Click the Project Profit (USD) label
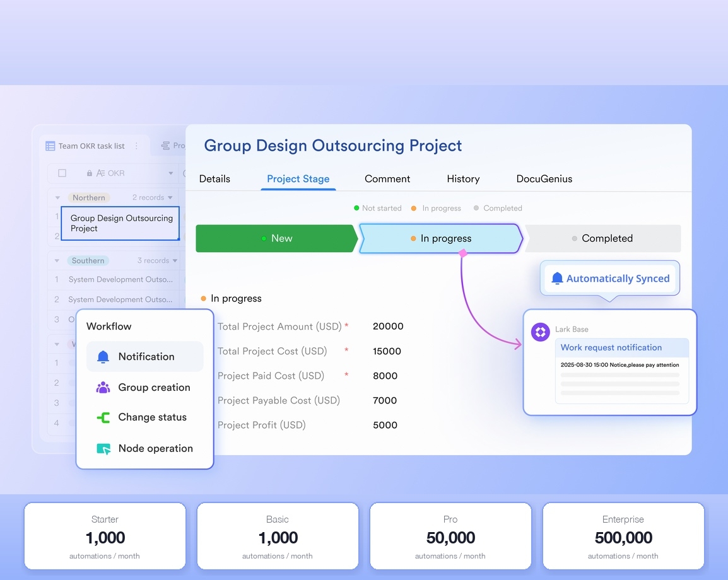This screenshot has height=580, width=728. (261, 425)
